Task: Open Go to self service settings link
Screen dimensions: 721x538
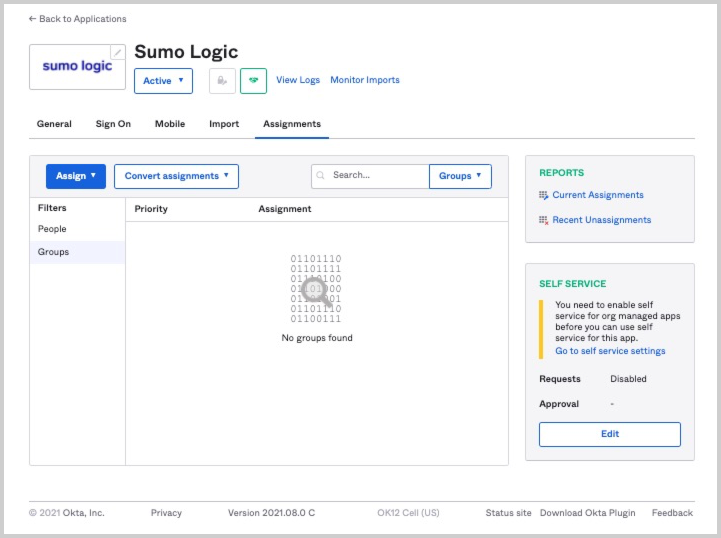Action: [610, 351]
